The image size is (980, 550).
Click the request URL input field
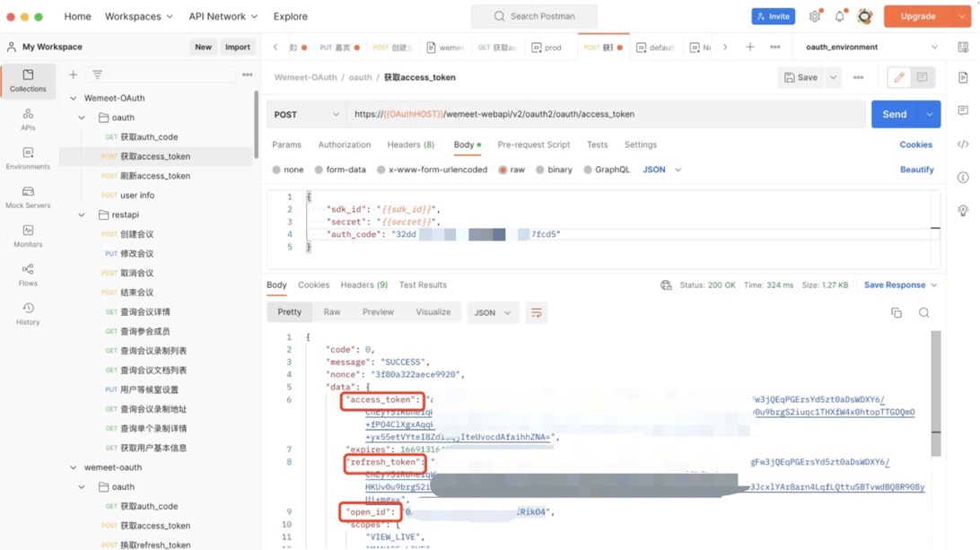(607, 114)
